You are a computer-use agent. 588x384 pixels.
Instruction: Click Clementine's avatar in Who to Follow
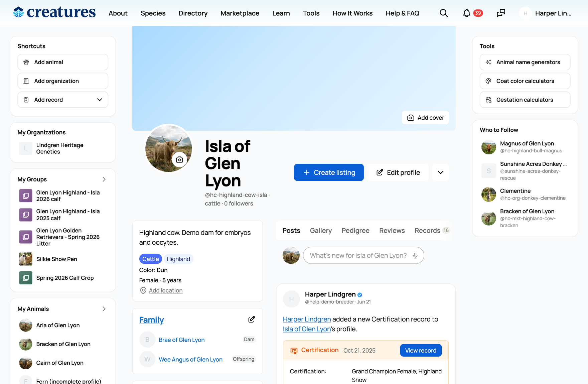coord(488,195)
